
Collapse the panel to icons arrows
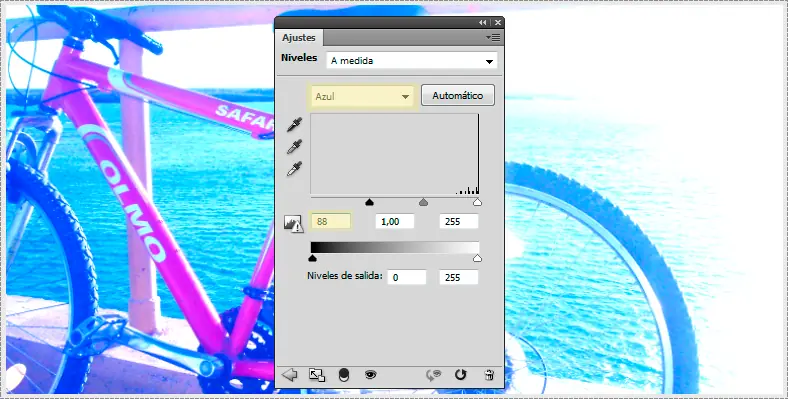point(482,23)
